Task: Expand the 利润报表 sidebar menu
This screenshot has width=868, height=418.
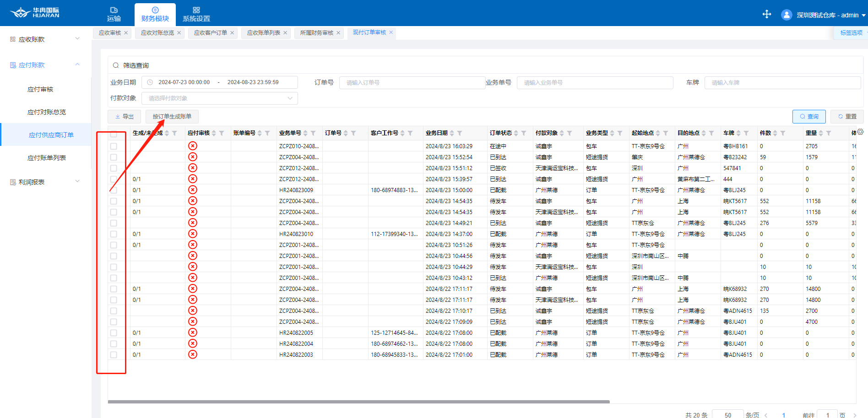Action: (45, 182)
